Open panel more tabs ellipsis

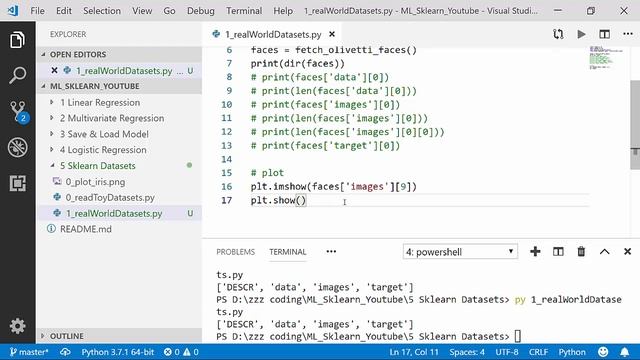[x=331, y=251]
